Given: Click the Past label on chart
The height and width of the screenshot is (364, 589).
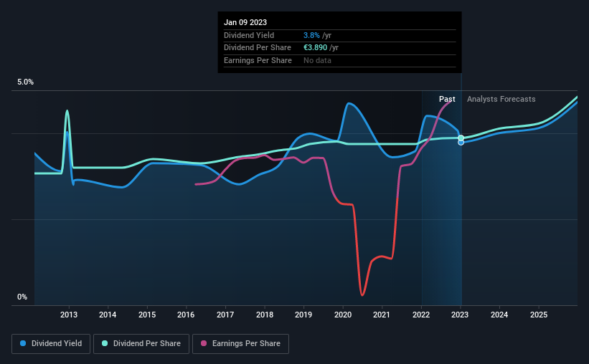Looking at the screenshot, I should click(x=447, y=99).
